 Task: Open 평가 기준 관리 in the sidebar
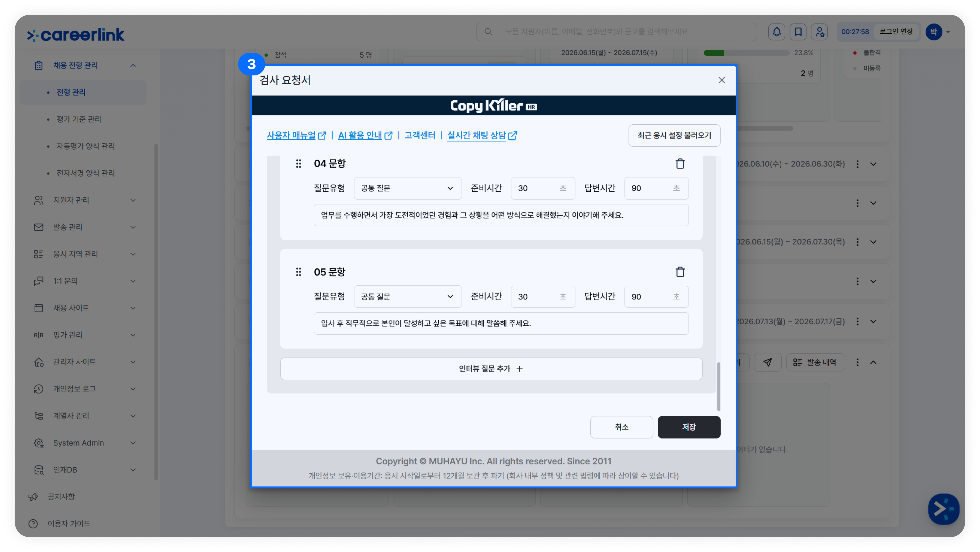point(79,119)
